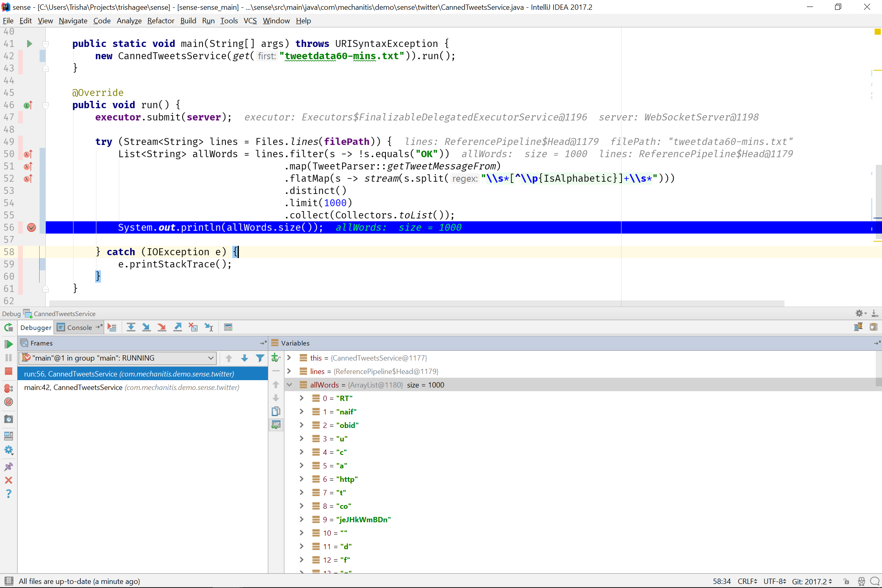Click the green run gutter icon on line 41
Image resolution: width=882 pixels, height=588 pixels.
(x=29, y=44)
